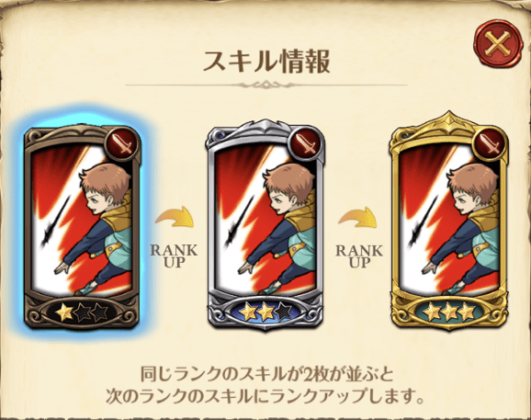Click first RANK UP label text

point(174,255)
